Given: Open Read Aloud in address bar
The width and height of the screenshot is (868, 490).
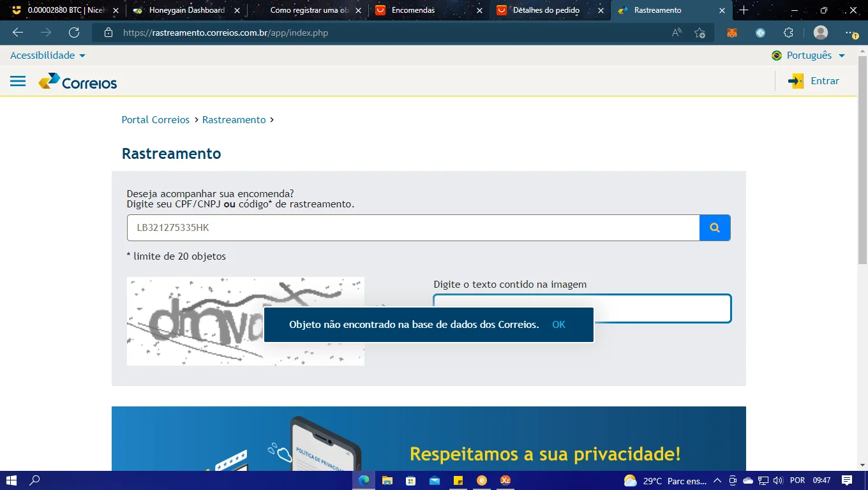Looking at the screenshot, I should tap(677, 33).
